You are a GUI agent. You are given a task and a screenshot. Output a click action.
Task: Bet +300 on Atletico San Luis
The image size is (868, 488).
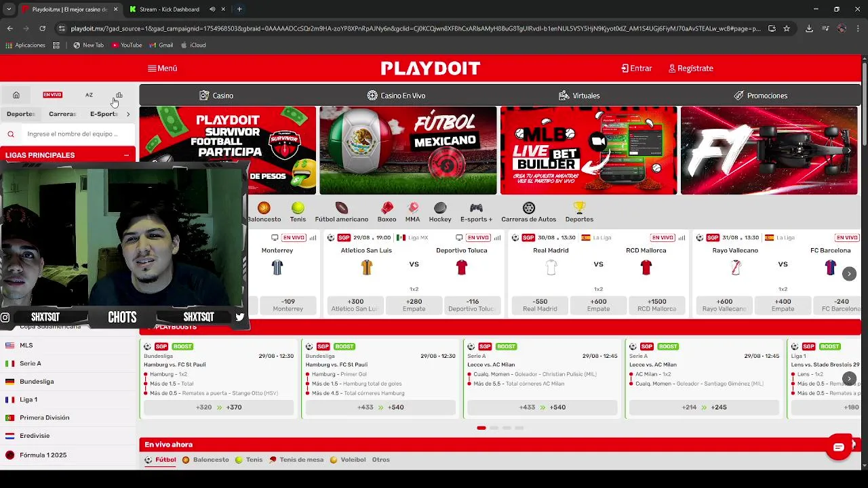click(x=355, y=305)
